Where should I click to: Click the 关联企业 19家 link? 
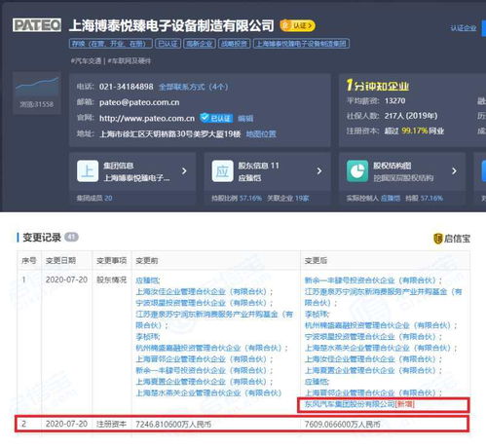pos(288,198)
